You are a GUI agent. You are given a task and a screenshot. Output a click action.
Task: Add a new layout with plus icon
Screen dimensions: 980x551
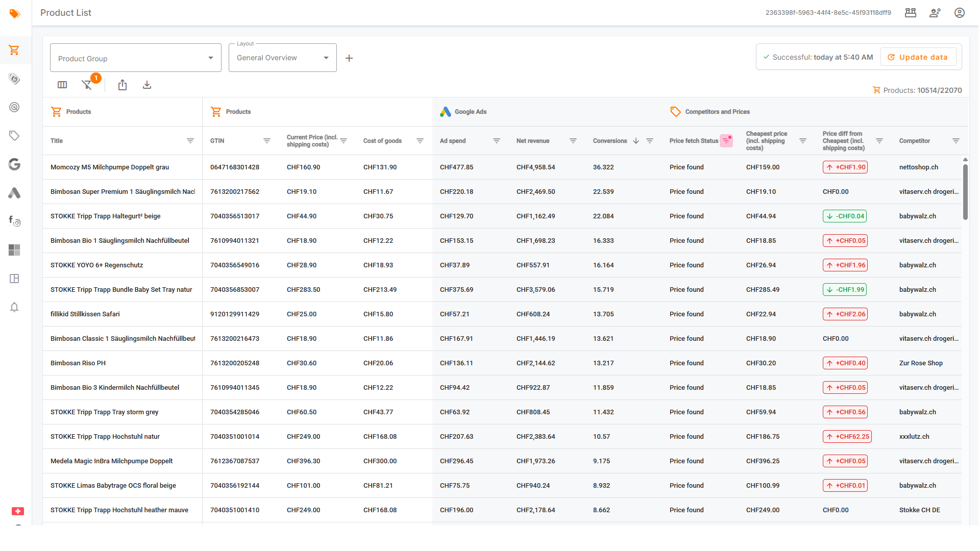coord(349,58)
